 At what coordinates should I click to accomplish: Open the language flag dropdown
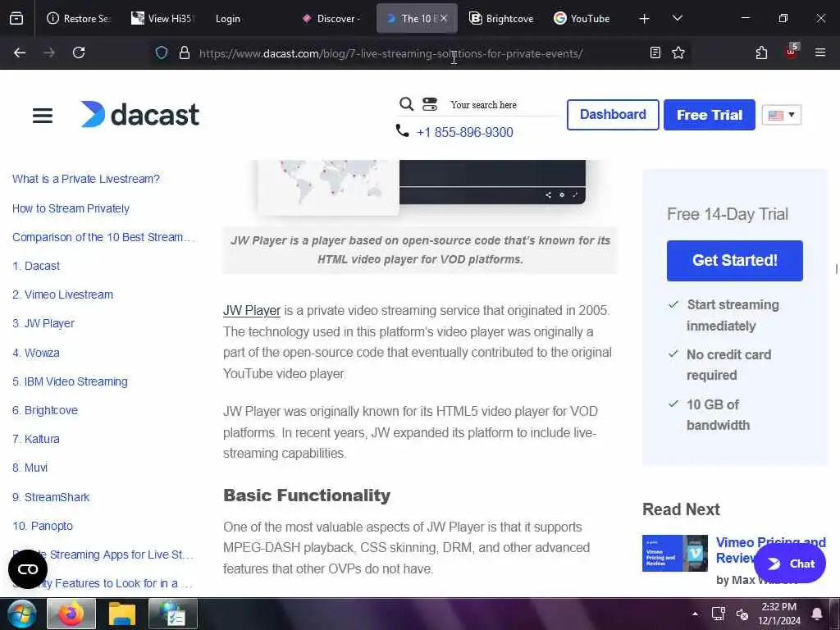pyautogui.click(x=782, y=115)
